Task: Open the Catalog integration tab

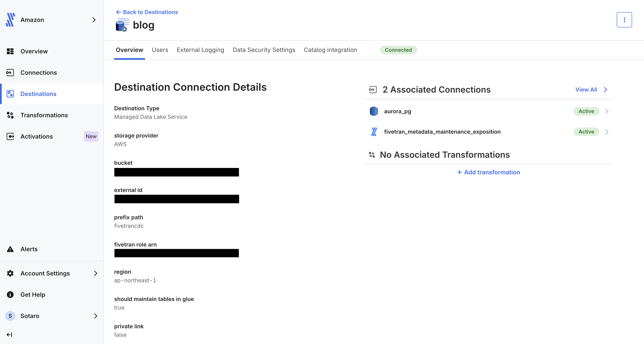Action: (330, 50)
